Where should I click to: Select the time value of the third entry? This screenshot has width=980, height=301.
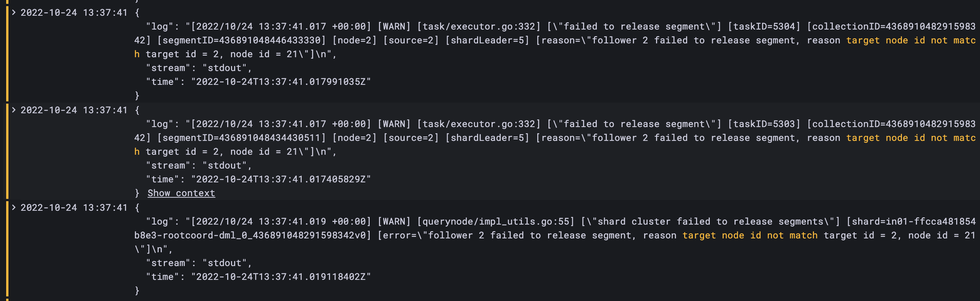281,276
